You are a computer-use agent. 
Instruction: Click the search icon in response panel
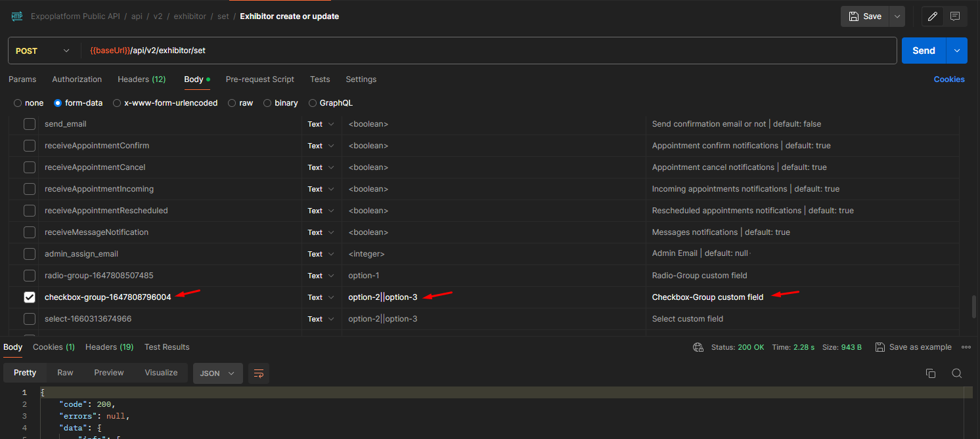point(956,373)
